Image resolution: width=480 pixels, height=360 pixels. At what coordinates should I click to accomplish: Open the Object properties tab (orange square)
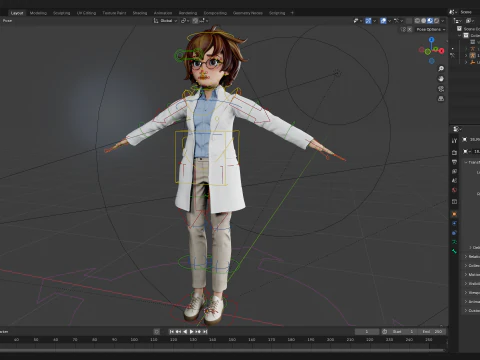pyautogui.click(x=454, y=214)
